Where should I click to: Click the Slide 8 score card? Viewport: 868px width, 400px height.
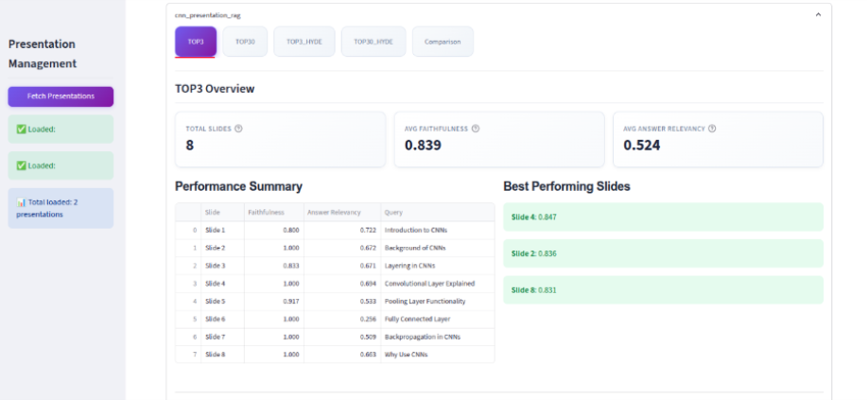tap(663, 290)
